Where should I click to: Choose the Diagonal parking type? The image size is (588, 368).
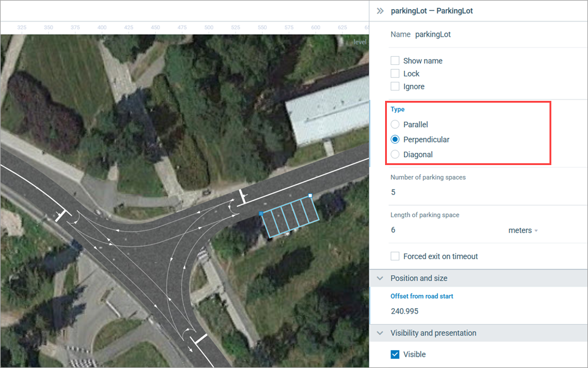pos(395,155)
